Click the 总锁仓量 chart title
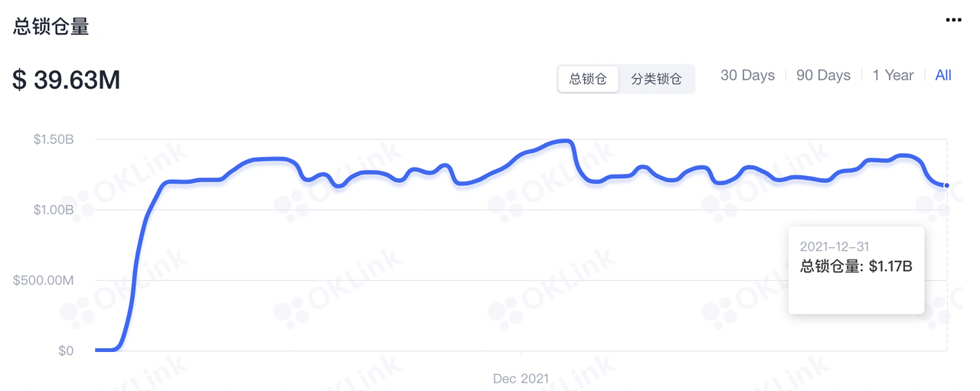Screen dimensions: 980x391 [51, 27]
